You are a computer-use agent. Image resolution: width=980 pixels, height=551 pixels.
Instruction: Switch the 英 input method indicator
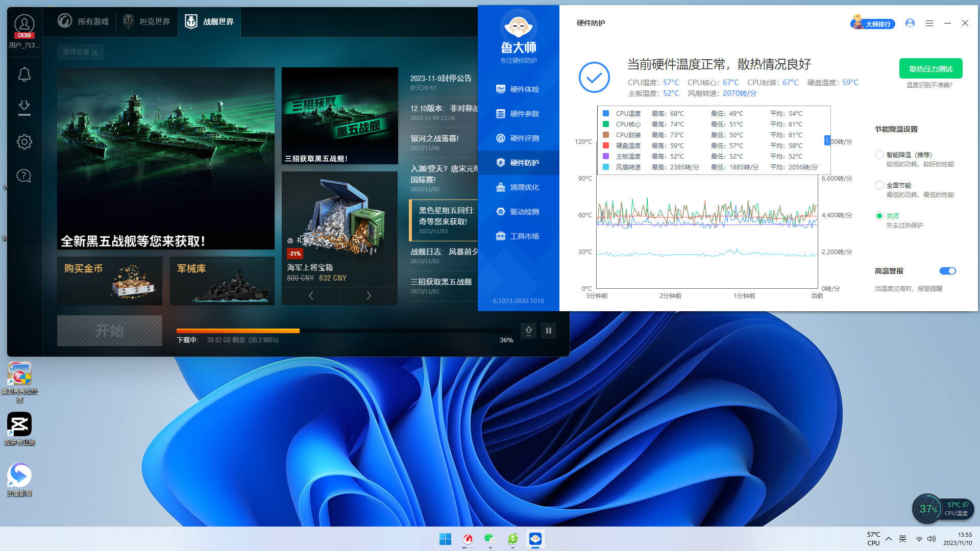point(903,539)
